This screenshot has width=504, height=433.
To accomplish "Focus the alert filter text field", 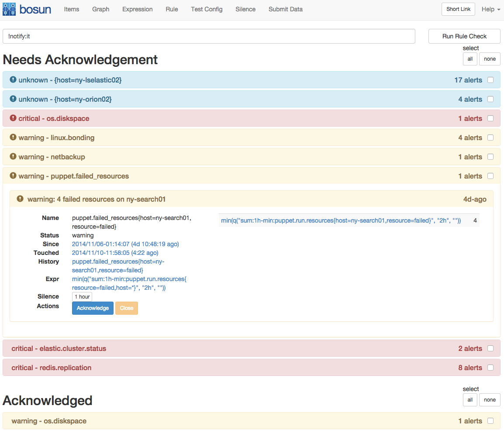I will tap(209, 36).
